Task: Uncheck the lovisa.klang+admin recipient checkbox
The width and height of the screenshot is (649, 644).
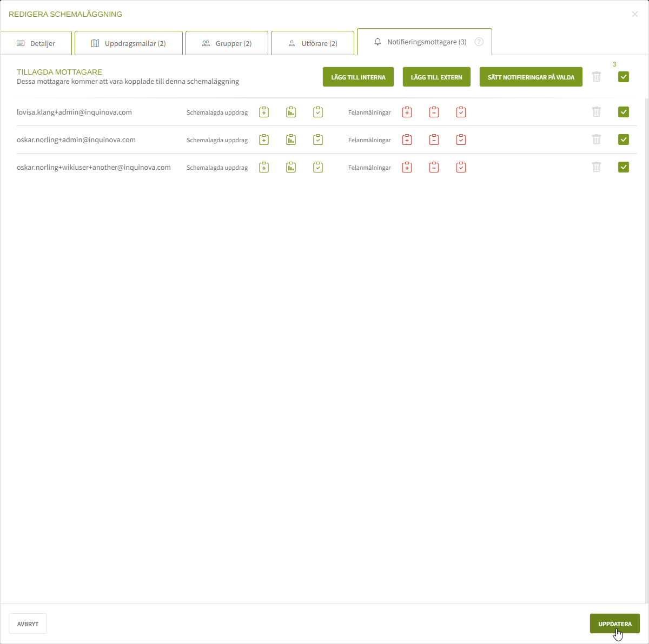Action: click(x=624, y=112)
